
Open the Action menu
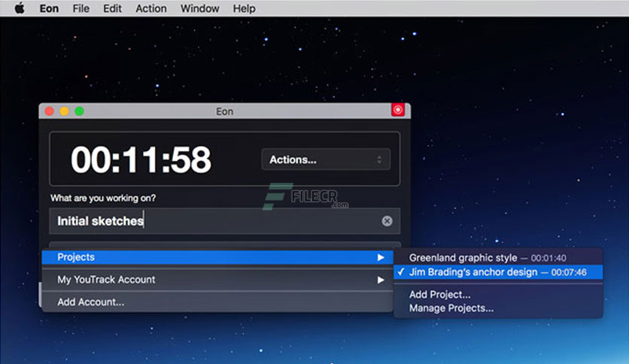150,8
